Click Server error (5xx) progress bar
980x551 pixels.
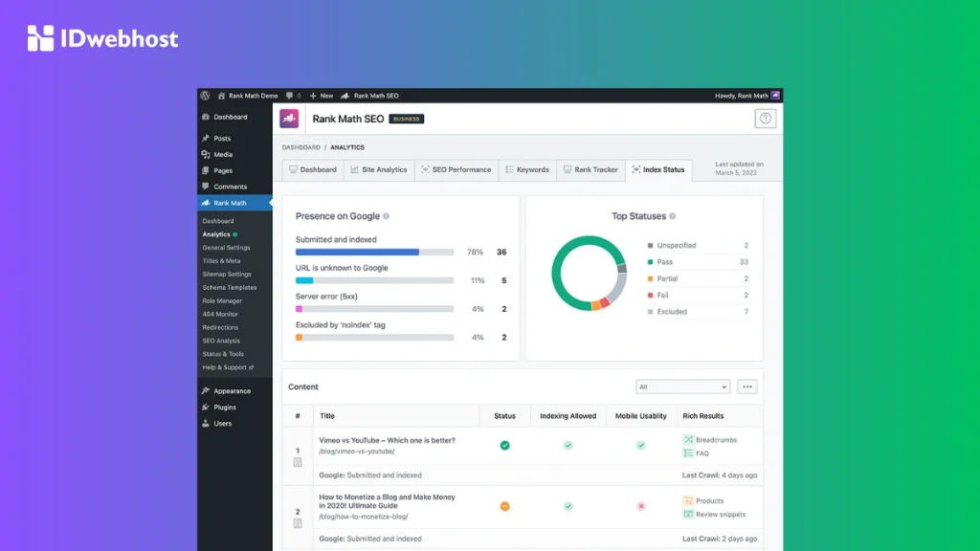pyautogui.click(x=374, y=309)
